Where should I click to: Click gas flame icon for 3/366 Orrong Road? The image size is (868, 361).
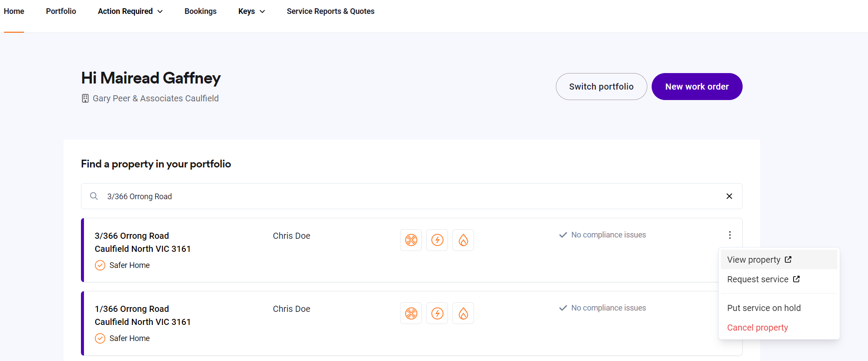coord(463,240)
